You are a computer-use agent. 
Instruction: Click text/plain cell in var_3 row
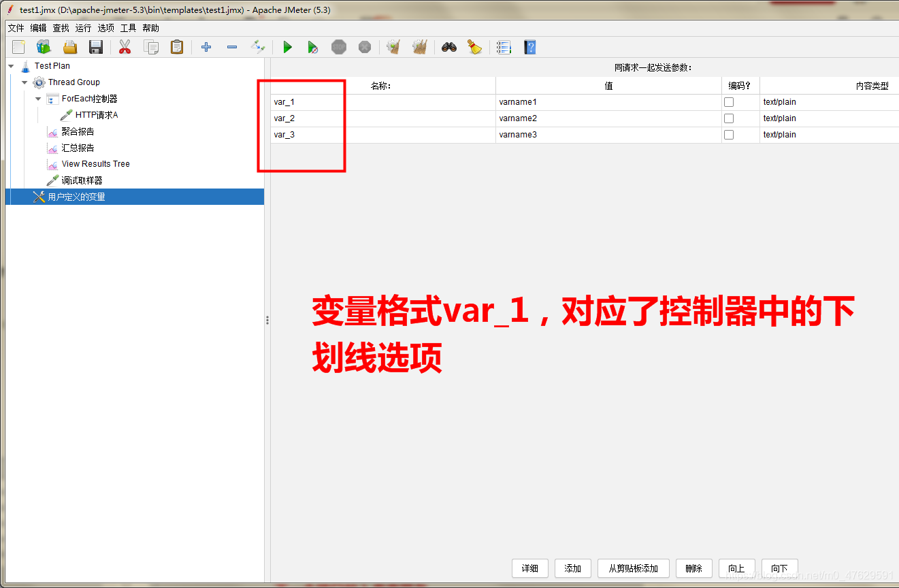pos(830,135)
